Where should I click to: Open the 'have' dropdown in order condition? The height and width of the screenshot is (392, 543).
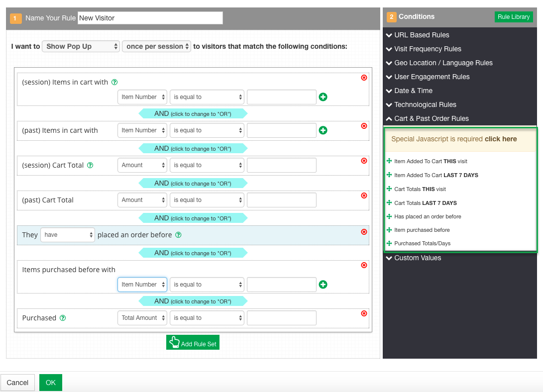pos(68,235)
